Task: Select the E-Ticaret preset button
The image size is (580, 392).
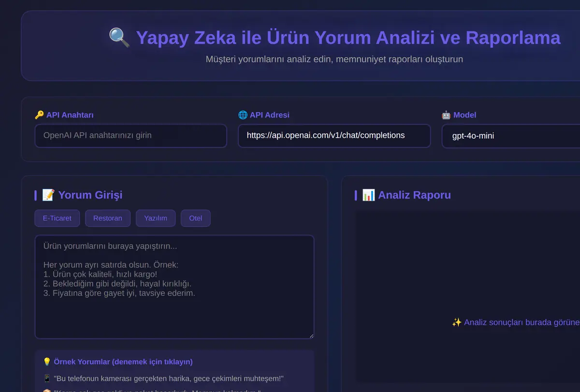Action: coord(57,218)
